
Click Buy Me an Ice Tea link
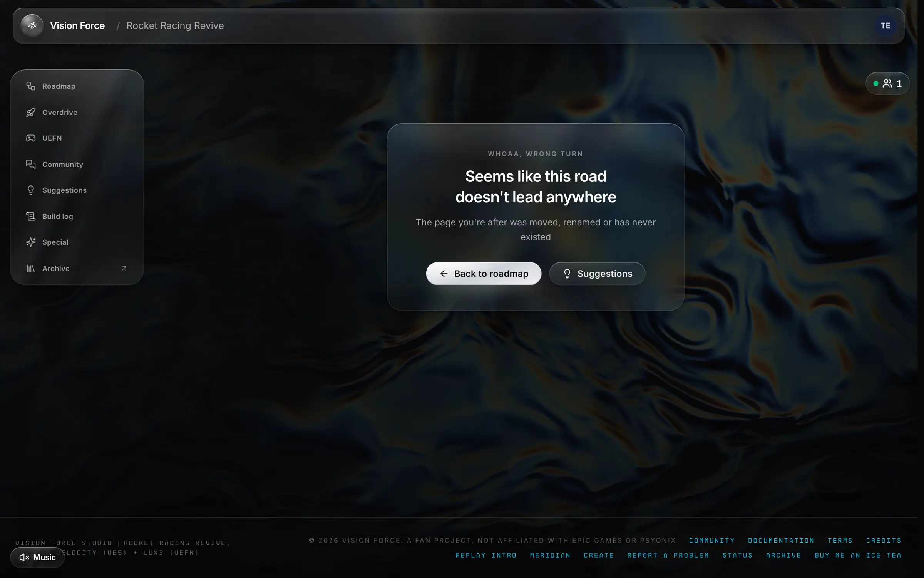[x=858, y=555]
